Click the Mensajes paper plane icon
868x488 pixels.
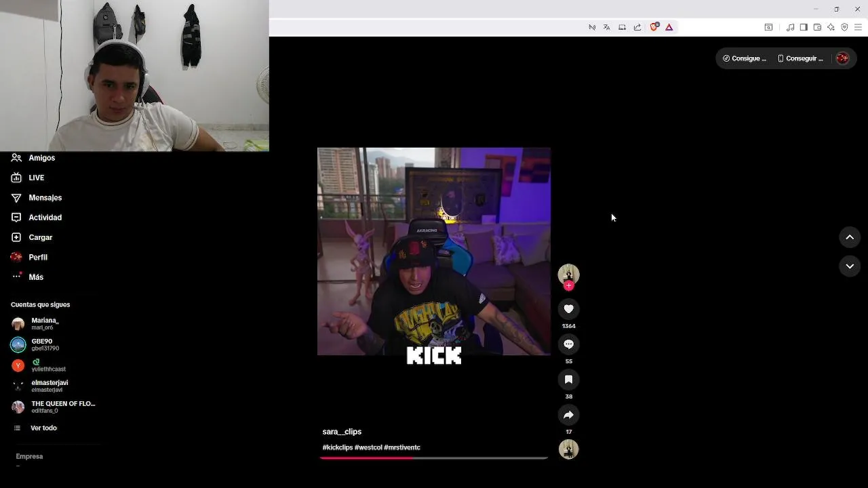(x=16, y=198)
